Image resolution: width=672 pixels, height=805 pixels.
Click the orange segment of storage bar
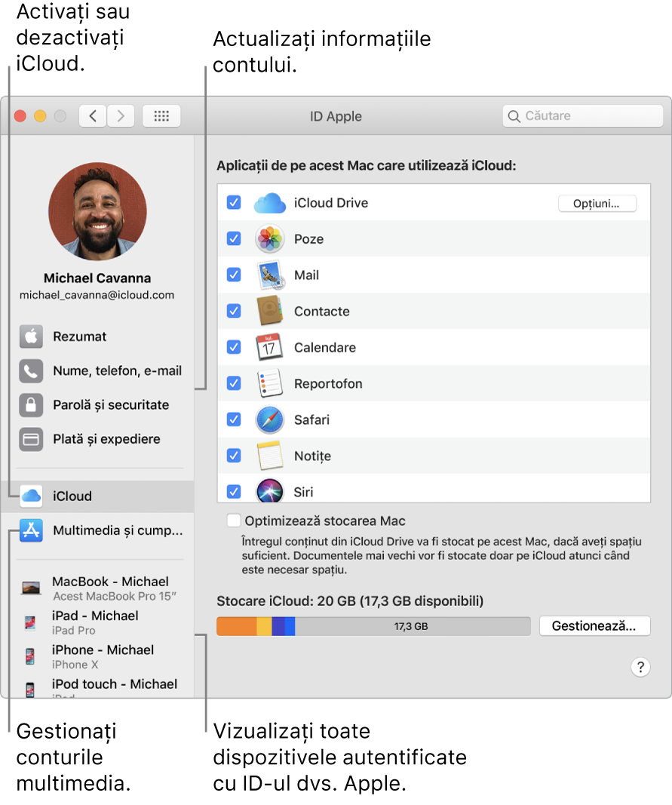click(x=236, y=626)
